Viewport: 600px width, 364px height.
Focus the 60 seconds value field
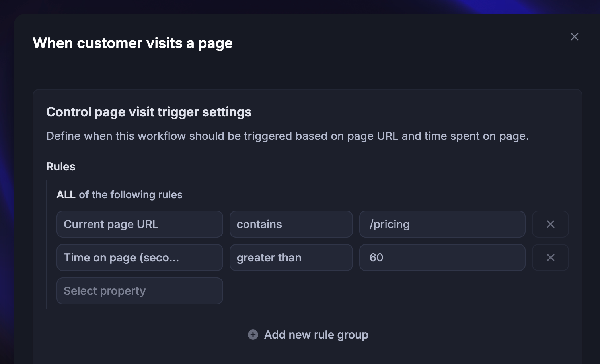pos(442,258)
